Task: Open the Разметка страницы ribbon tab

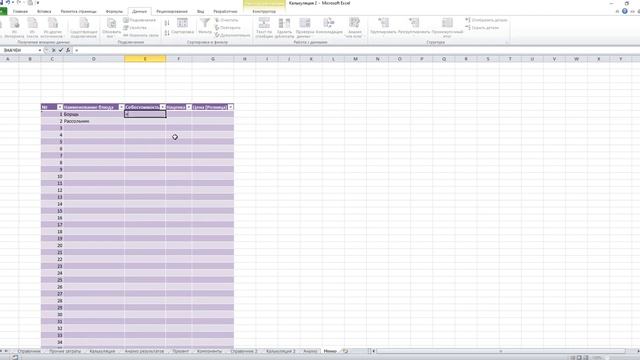Action: pos(78,11)
